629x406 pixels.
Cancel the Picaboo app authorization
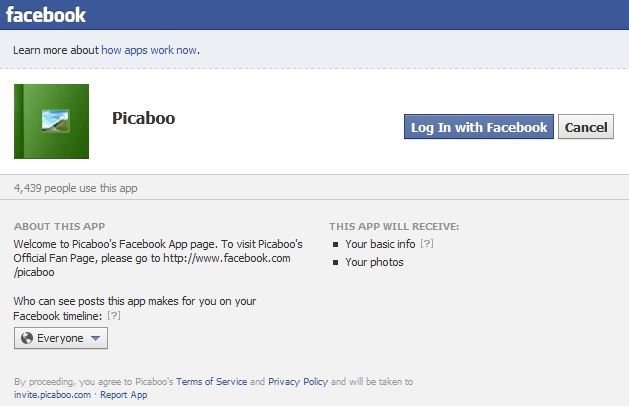[x=586, y=127]
